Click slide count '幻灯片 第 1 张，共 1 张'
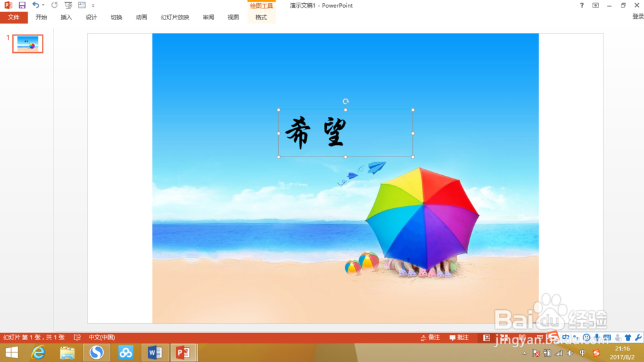This screenshot has width=644, height=362. (x=33, y=338)
